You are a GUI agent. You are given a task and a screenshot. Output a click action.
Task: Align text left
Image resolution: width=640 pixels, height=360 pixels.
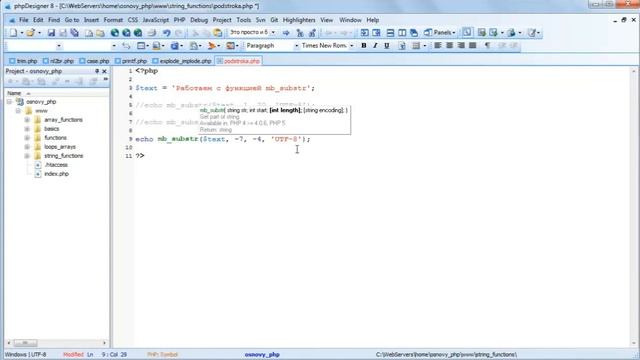coord(438,45)
